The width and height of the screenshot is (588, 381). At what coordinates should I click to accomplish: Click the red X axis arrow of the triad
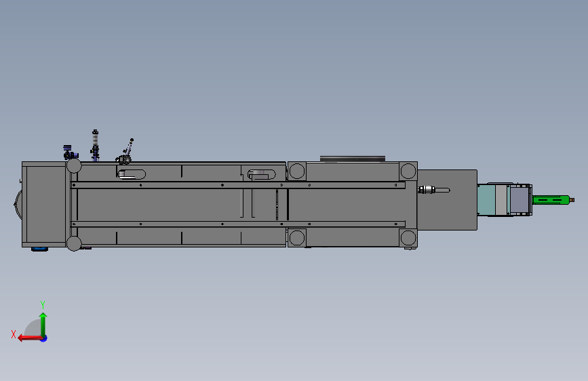tap(30, 338)
